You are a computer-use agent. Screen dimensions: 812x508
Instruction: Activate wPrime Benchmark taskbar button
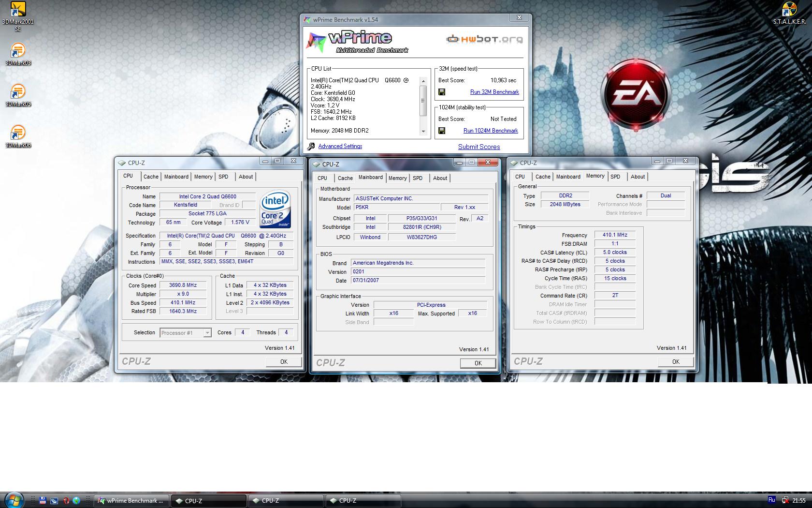(131, 501)
